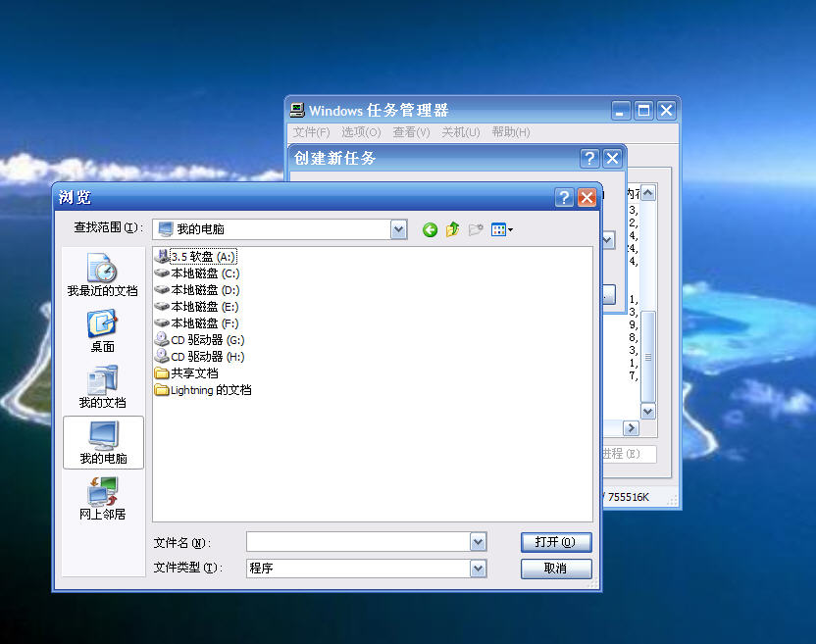Create a new folder icon
The height and width of the screenshot is (644, 816).
475,229
